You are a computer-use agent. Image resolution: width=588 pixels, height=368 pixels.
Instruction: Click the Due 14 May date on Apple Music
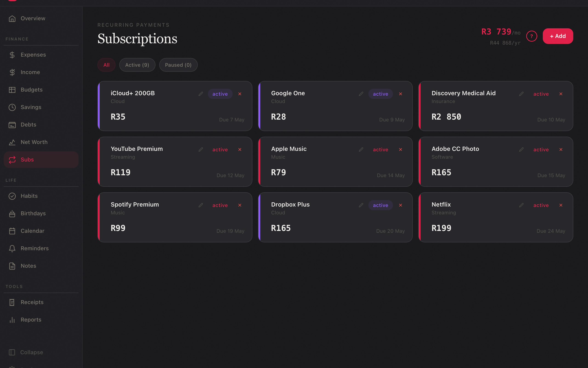tap(391, 175)
